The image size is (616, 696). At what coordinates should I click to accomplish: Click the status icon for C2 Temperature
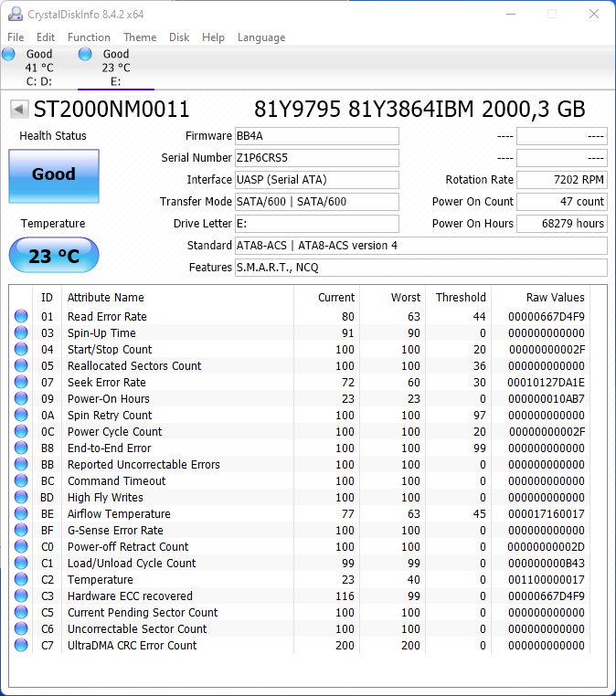tap(21, 579)
